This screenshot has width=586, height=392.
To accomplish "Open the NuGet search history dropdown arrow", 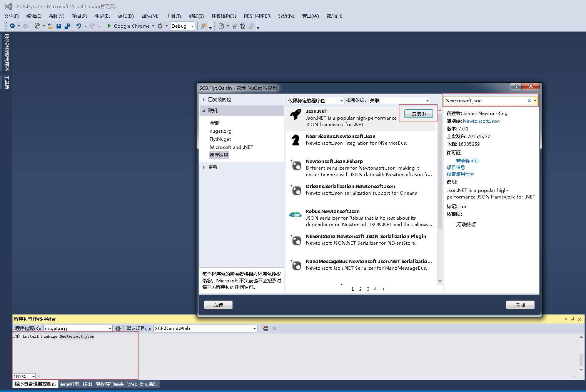I will (x=535, y=101).
